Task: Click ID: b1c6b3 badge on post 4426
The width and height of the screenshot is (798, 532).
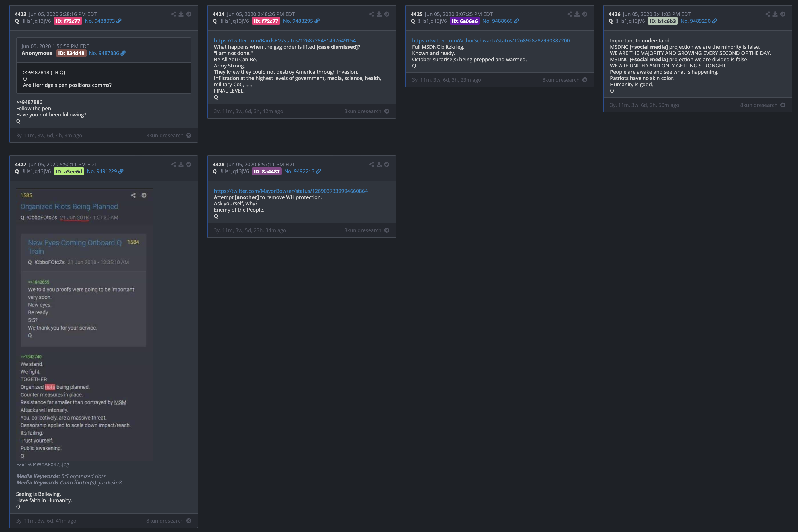Action: click(663, 21)
